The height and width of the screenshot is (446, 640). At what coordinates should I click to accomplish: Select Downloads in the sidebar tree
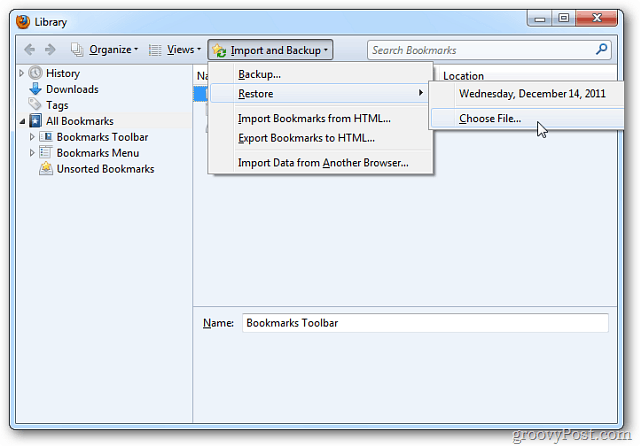click(x=72, y=89)
